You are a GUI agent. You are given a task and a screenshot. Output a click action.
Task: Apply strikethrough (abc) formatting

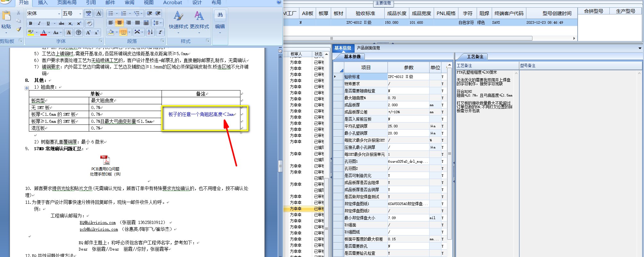(62, 23)
